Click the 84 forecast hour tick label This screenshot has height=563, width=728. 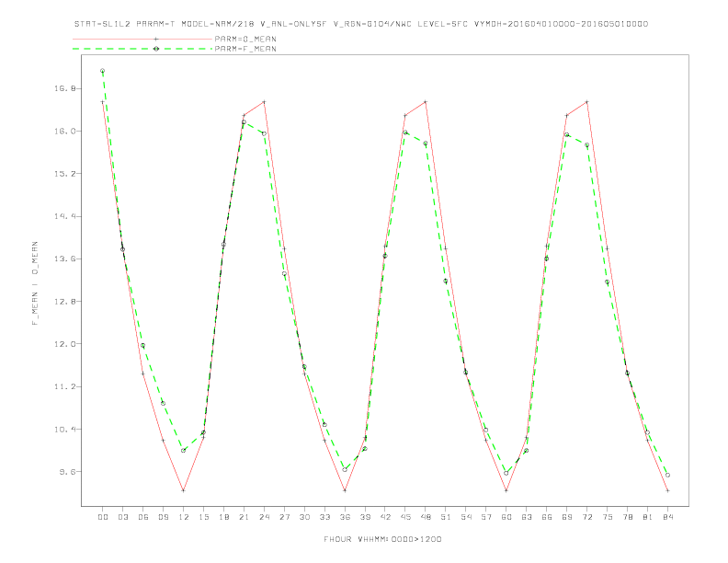coord(667,517)
